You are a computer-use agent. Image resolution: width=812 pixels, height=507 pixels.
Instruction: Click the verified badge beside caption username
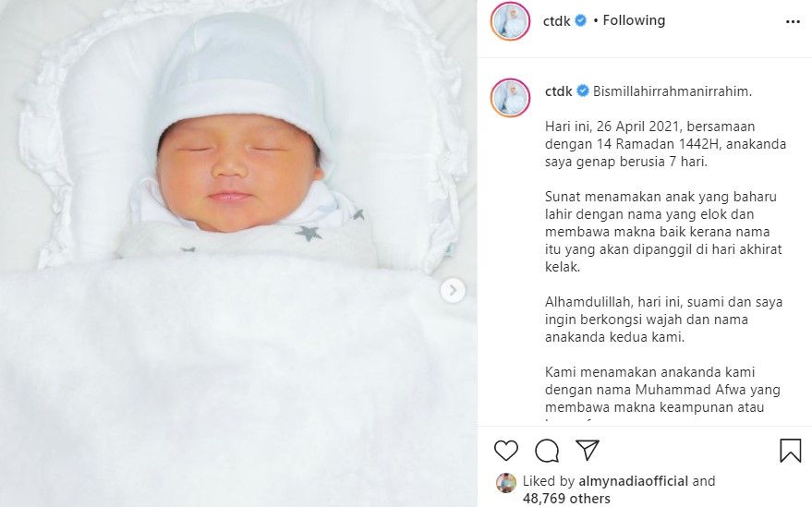click(583, 91)
